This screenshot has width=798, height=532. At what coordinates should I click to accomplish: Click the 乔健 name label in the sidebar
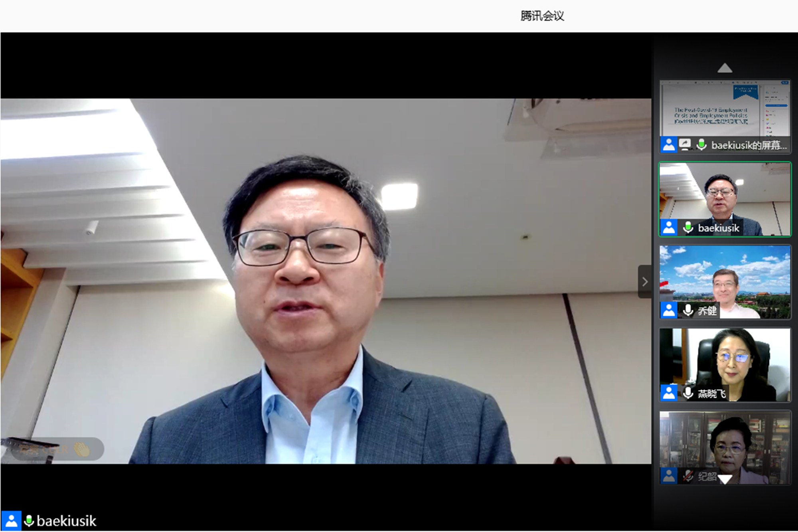tap(707, 310)
